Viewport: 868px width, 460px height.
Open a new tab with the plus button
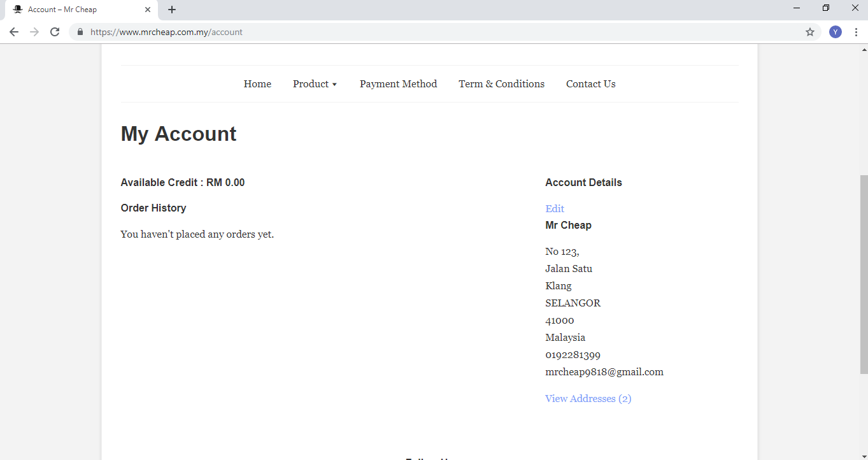172,10
